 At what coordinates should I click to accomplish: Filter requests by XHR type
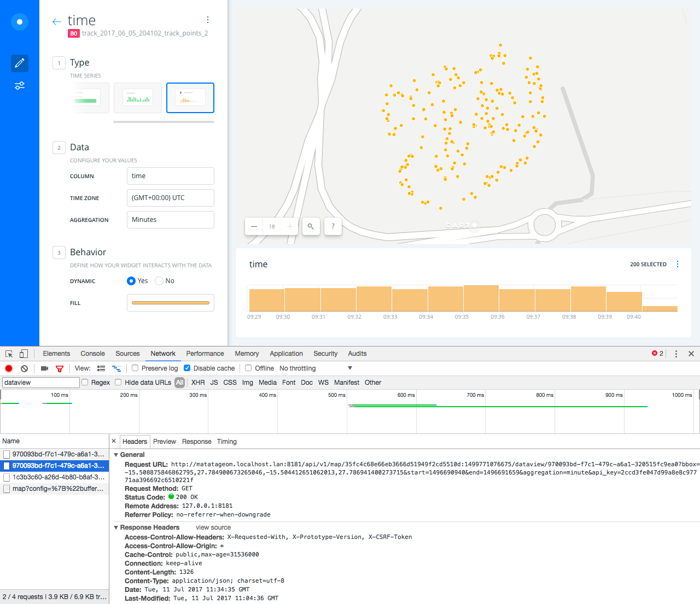198,383
